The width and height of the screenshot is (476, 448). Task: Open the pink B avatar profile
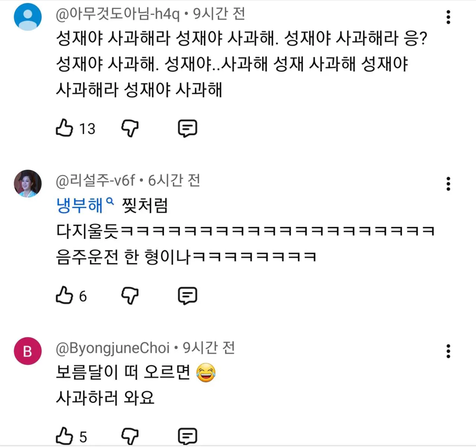28,351
